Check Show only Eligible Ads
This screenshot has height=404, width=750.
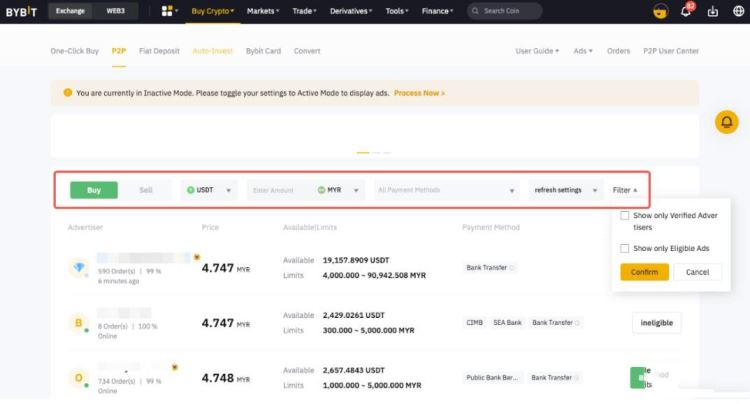coord(625,248)
